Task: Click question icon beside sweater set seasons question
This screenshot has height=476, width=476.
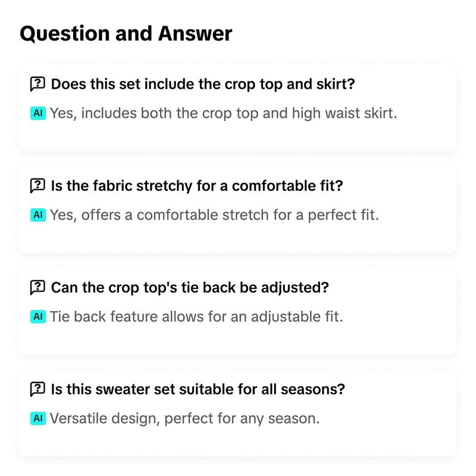Action: (x=37, y=389)
